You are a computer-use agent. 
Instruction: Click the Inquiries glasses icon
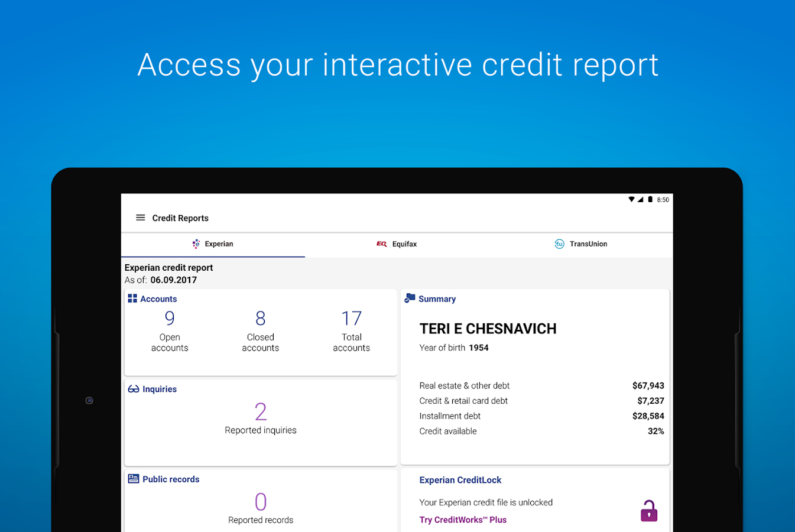[134, 389]
